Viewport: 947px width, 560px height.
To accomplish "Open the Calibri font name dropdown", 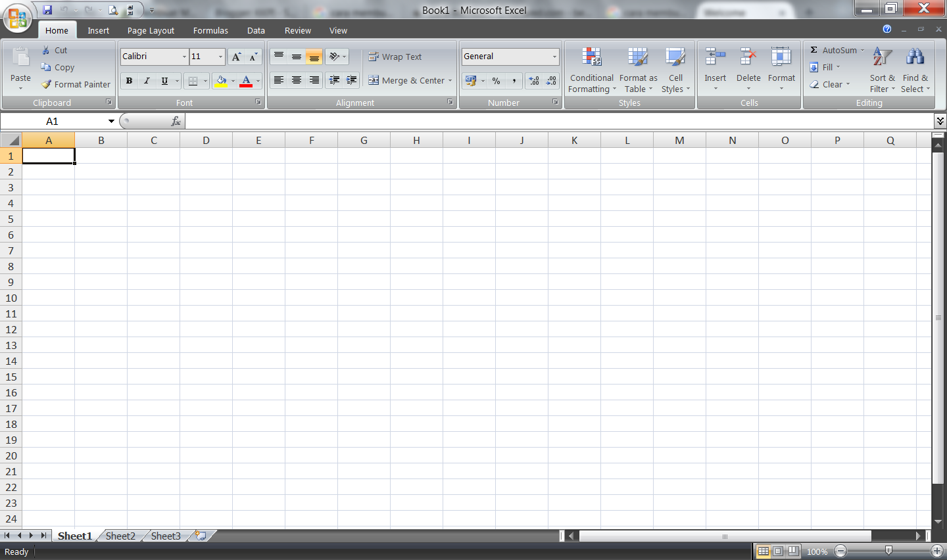I will (184, 57).
